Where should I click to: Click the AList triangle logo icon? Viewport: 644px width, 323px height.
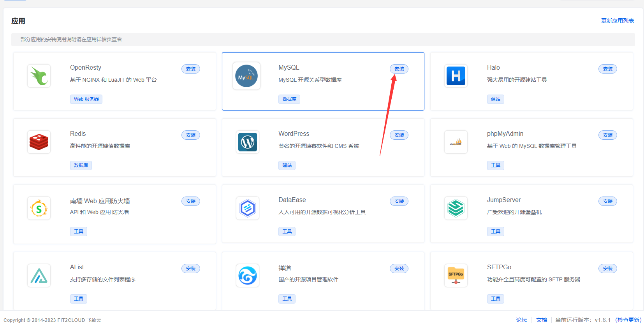coord(39,276)
